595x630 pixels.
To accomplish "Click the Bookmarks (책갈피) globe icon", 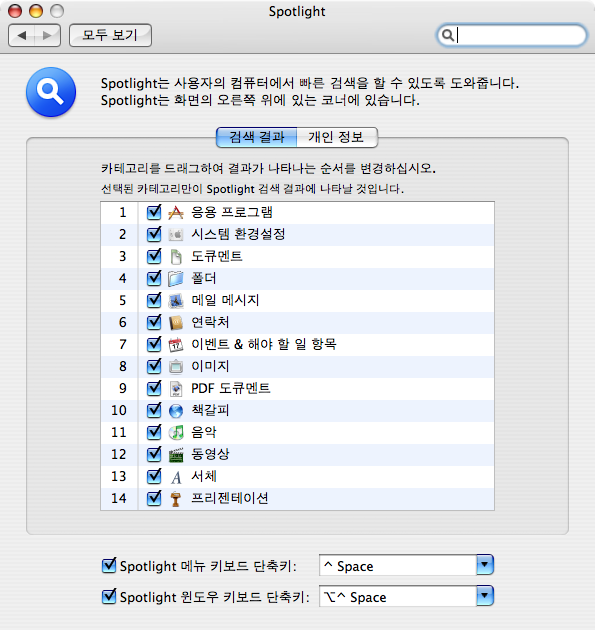I will pyautogui.click(x=176, y=411).
